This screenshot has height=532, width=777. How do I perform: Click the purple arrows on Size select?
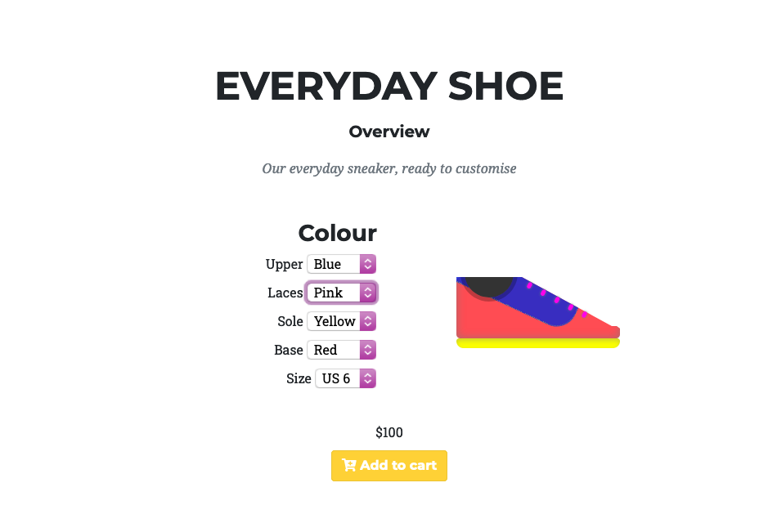(368, 379)
